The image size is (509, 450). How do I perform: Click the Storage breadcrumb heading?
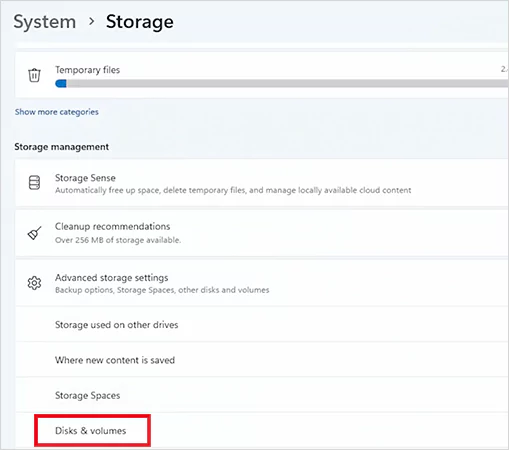click(x=140, y=22)
